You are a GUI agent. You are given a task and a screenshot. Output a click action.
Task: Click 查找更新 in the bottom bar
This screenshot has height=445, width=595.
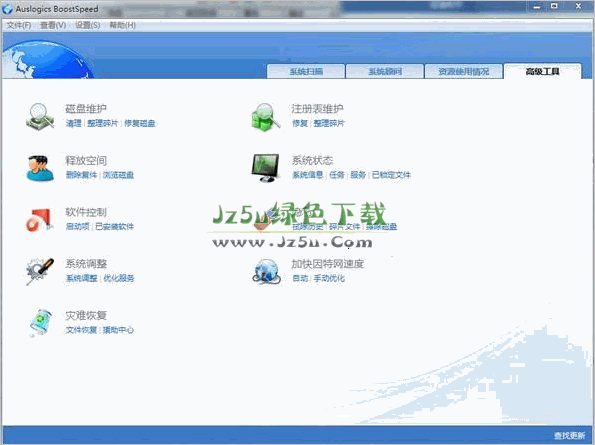pos(569,436)
